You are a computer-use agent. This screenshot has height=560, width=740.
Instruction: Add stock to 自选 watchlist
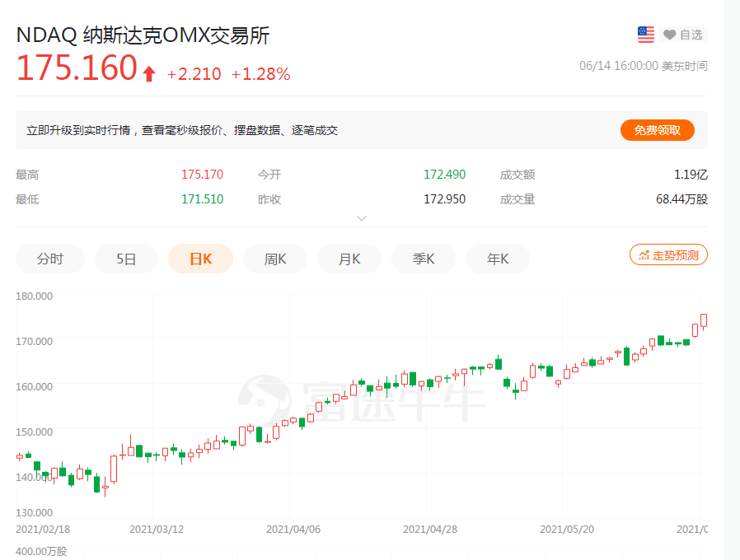click(x=682, y=35)
